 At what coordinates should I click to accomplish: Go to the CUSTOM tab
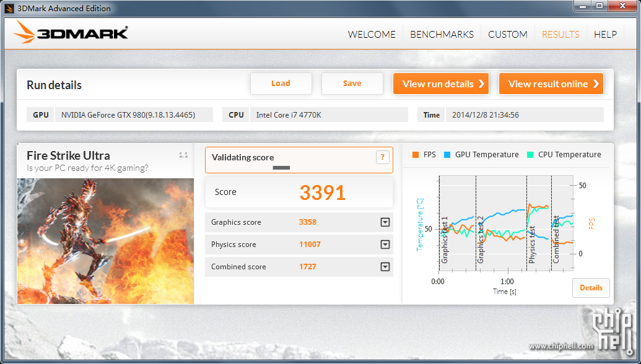[508, 34]
